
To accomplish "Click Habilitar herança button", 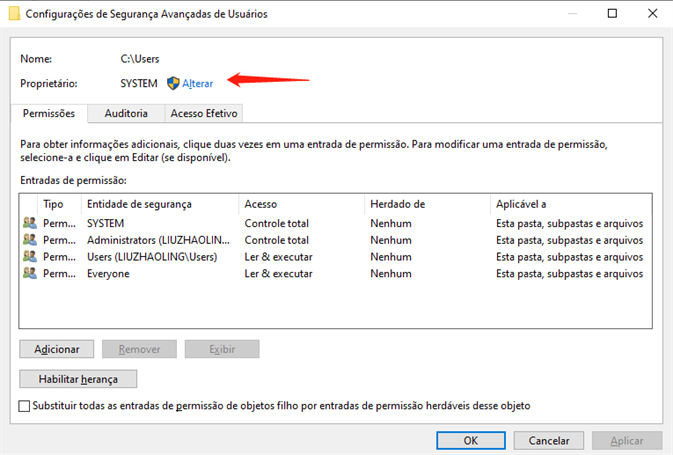I will coord(78,379).
